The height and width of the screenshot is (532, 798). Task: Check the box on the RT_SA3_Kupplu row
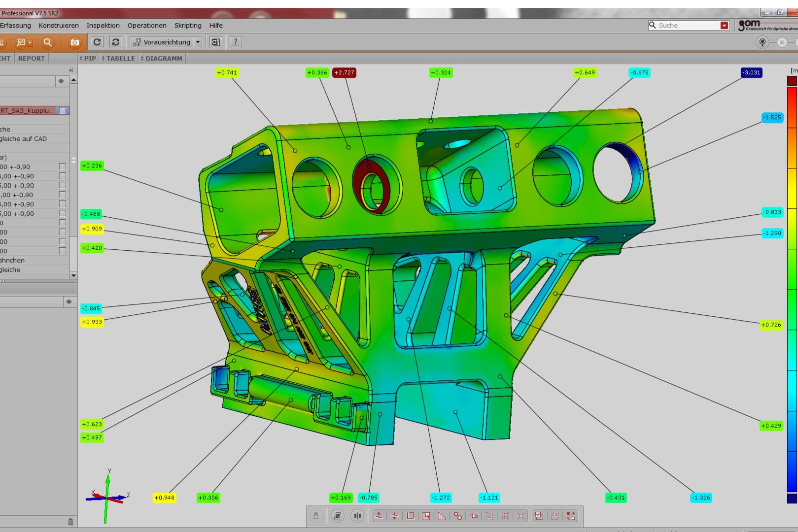click(63, 110)
